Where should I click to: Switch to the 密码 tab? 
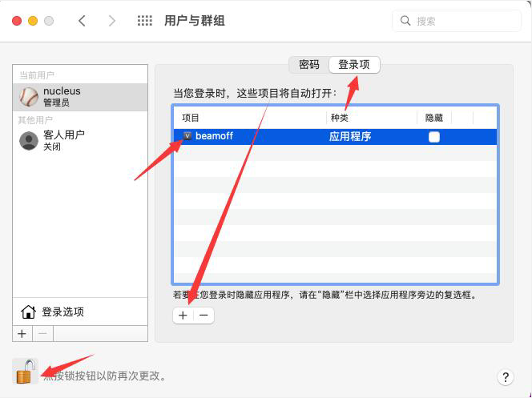point(308,64)
